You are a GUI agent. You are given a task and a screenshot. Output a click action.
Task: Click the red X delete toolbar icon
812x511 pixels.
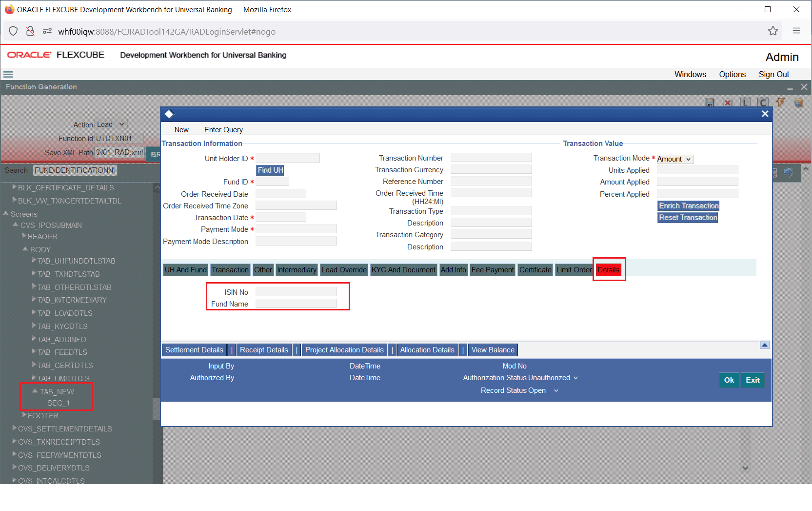[x=728, y=102]
